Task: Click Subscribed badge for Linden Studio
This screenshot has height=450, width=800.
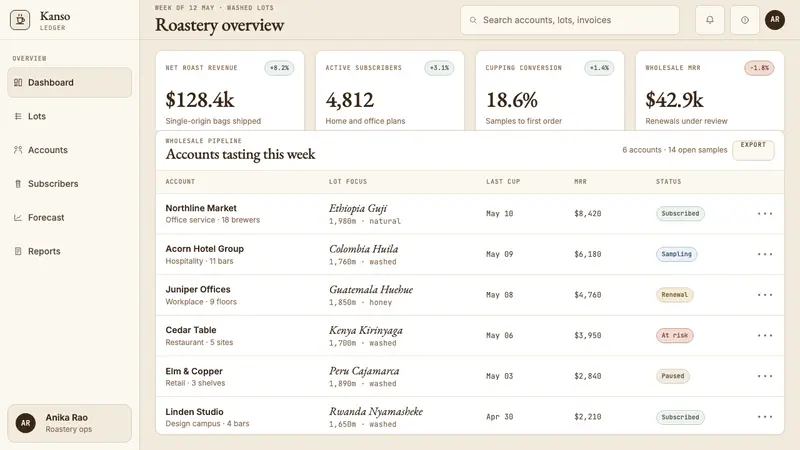Action: pos(680,417)
